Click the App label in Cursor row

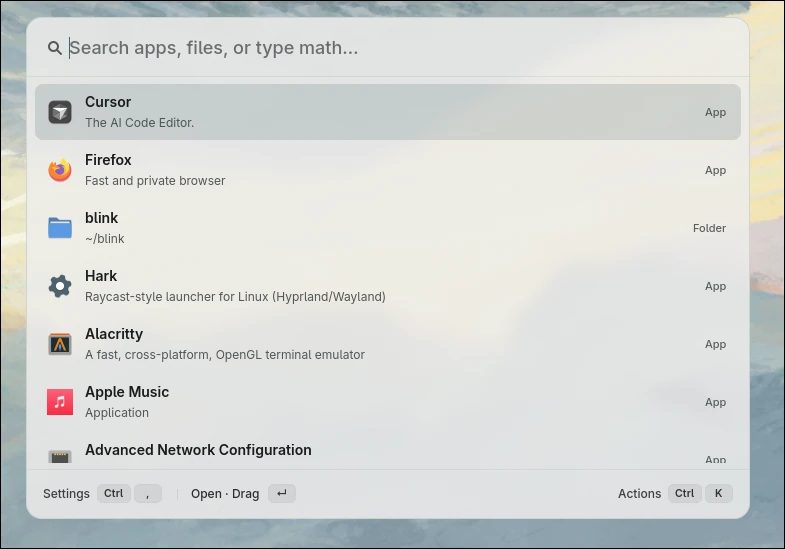click(715, 113)
